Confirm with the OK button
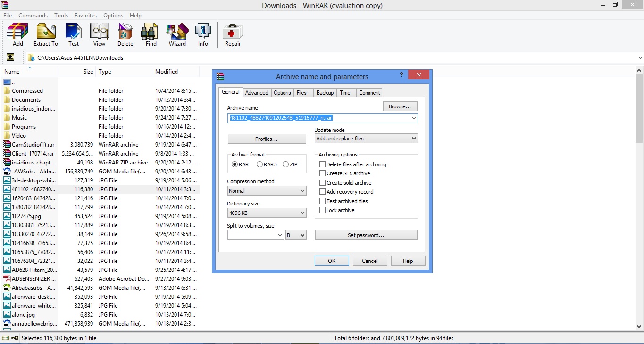Image resolution: width=644 pixels, height=344 pixels. 332,261
